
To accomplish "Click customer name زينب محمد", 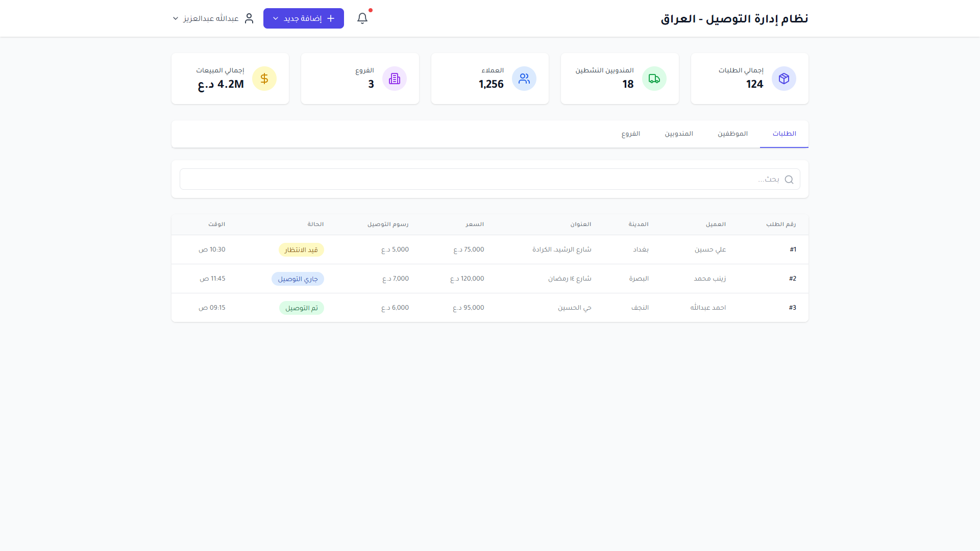I will (x=710, y=279).
